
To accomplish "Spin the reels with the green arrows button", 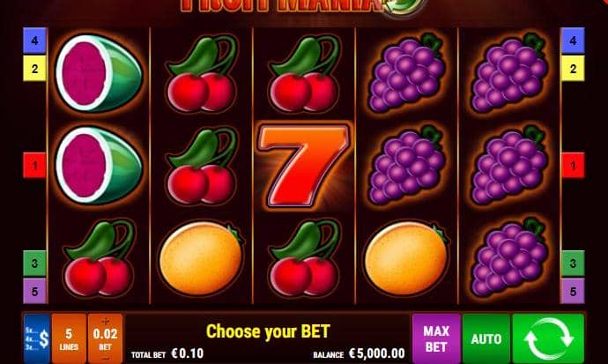I will tap(548, 338).
